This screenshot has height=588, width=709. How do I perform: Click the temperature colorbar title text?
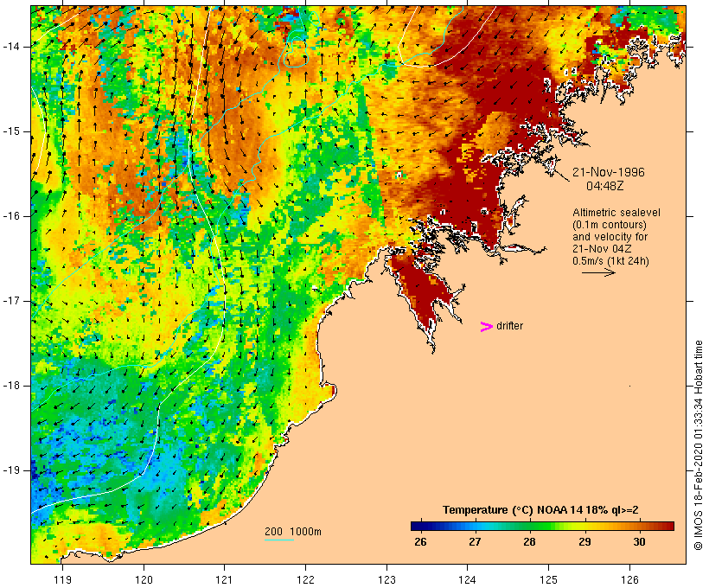pyautogui.click(x=540, y=510)
